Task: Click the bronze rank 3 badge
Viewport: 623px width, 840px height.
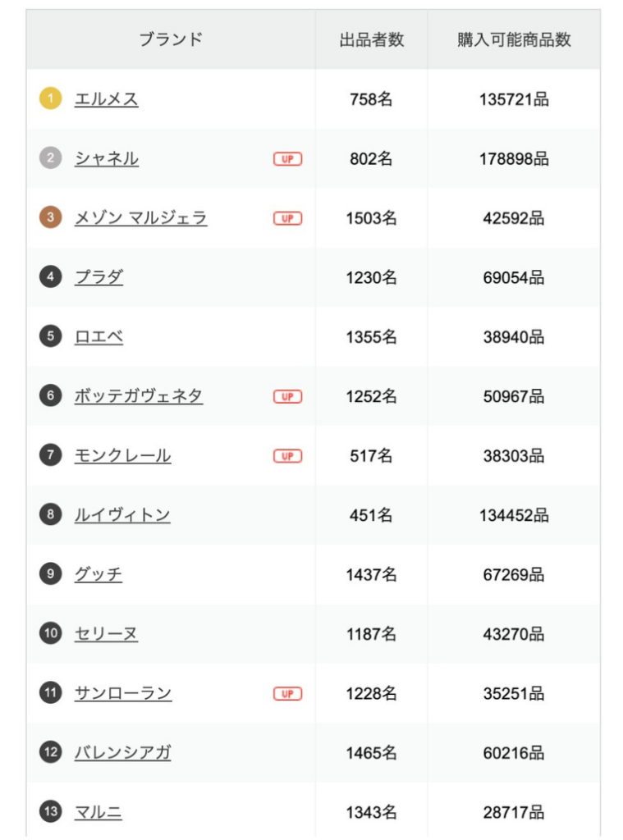Action: 50,217
